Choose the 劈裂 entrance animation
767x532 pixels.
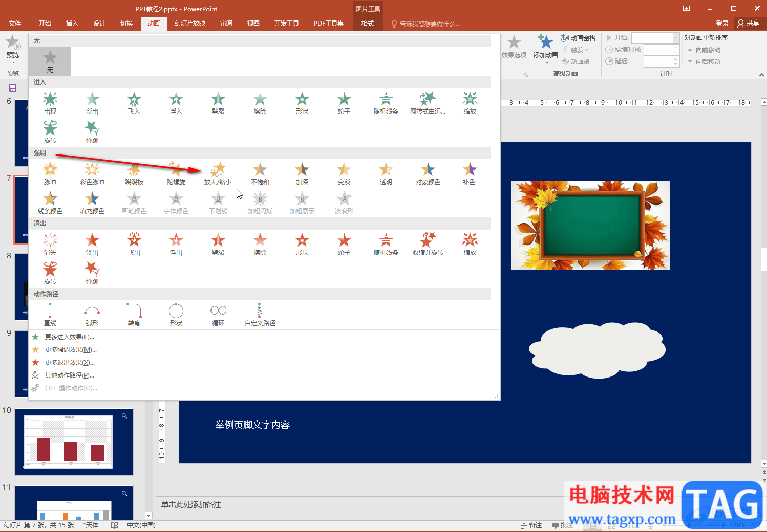click(218, 103)
